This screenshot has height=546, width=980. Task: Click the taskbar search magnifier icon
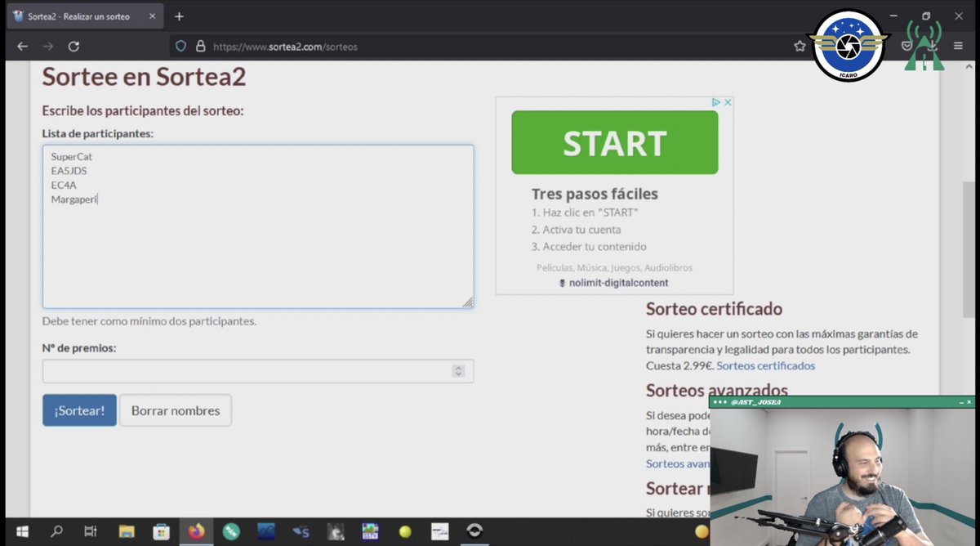[56, 531]
